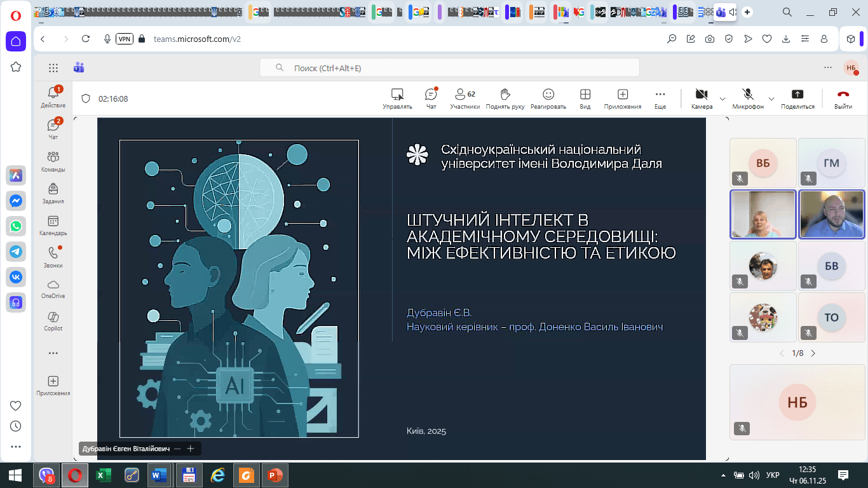
Task: Share your screen using Поделиться
Action: [798, 98]
